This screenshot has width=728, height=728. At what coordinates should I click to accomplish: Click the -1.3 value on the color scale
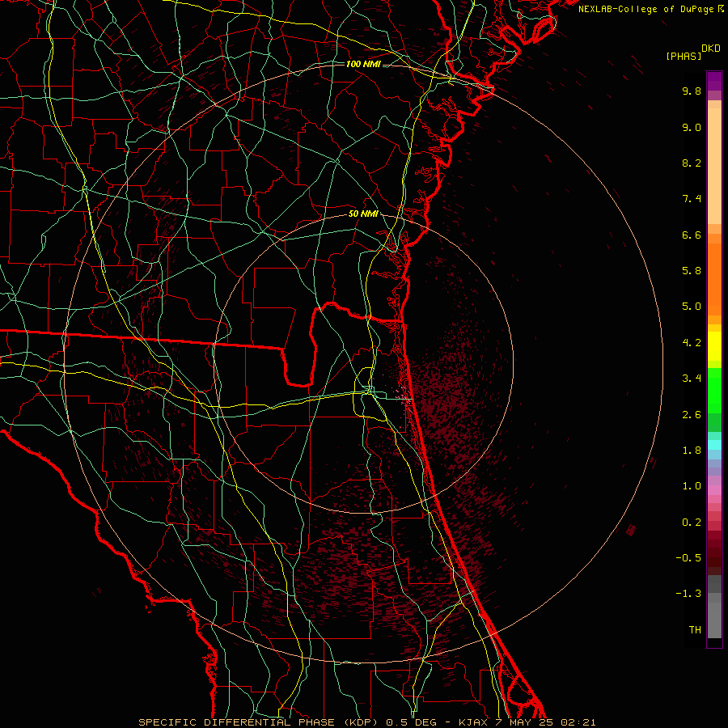click(x=688, y=594)
